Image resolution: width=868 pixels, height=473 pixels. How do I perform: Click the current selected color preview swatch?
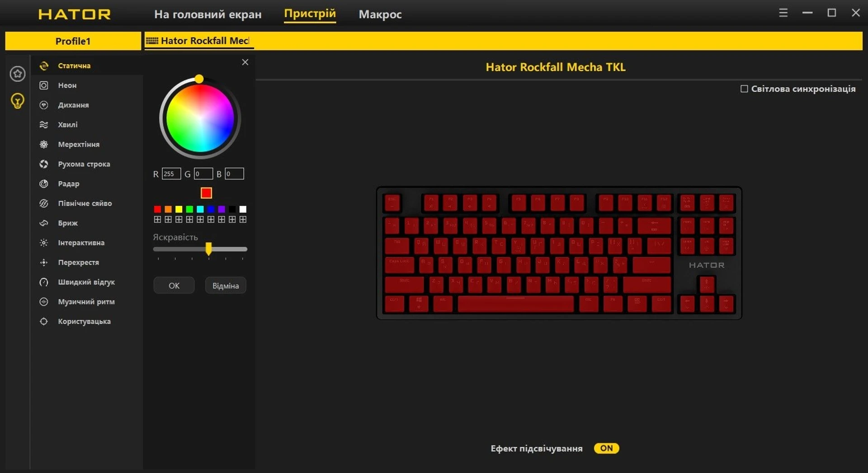tap(206, 193)
